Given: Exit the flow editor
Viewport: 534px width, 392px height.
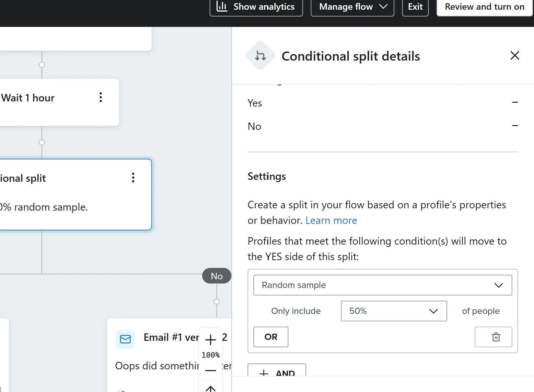Looking at the screenshot, I should pos(415,7).
